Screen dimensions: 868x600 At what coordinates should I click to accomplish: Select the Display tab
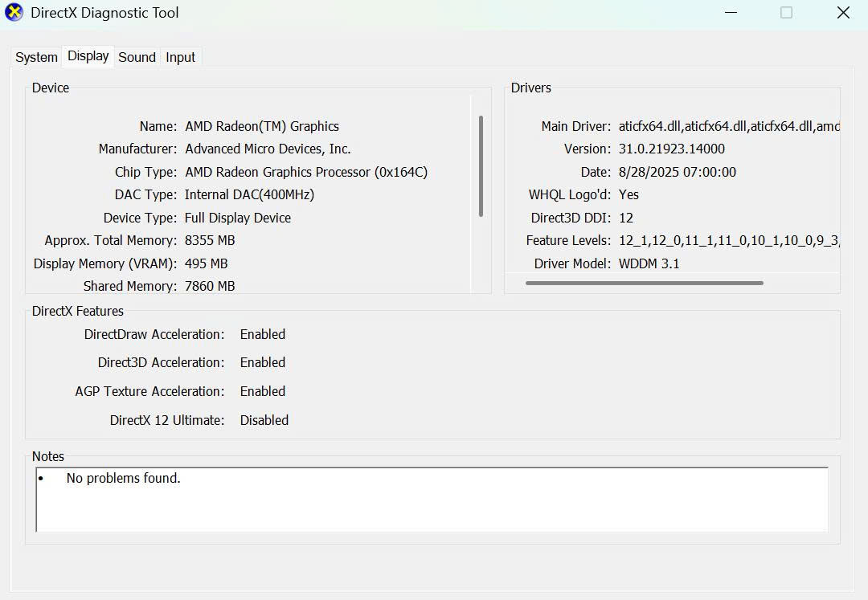click(x=88, y=56)
